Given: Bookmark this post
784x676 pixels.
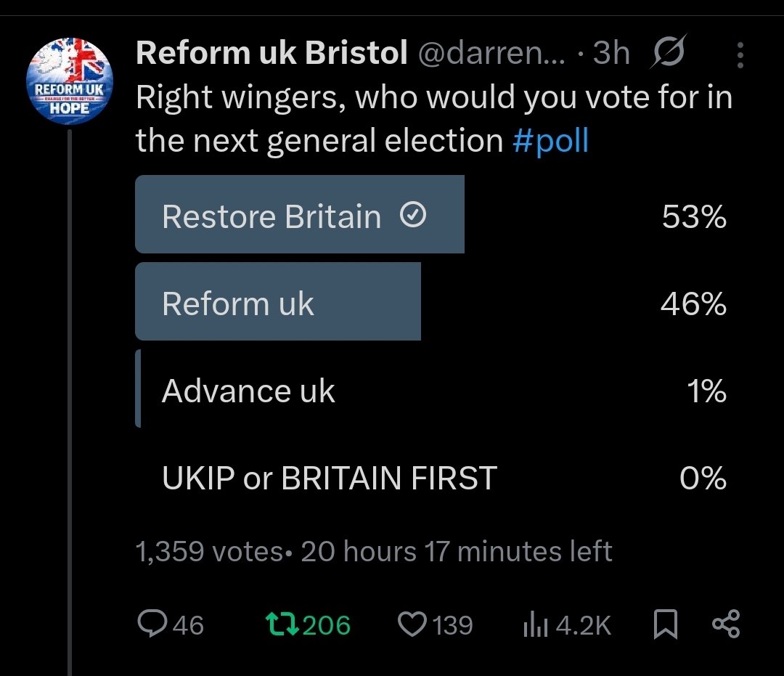Looking at the screenshot, I should [x=665, y=625].
